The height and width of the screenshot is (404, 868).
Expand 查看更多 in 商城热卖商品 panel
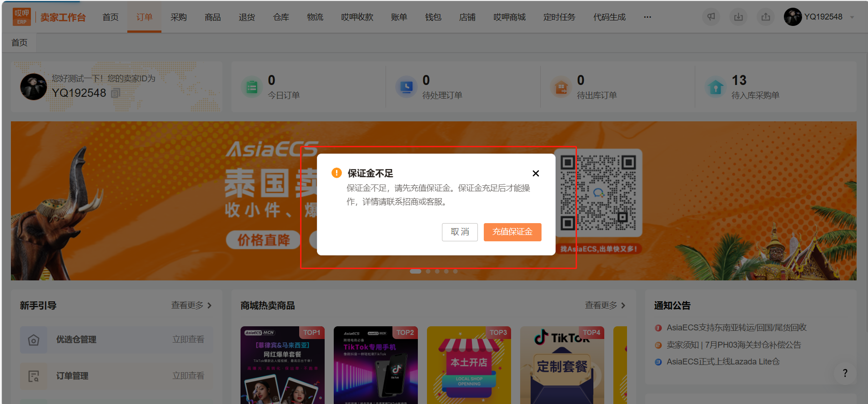pyautogui.click(x=605, y=305)
